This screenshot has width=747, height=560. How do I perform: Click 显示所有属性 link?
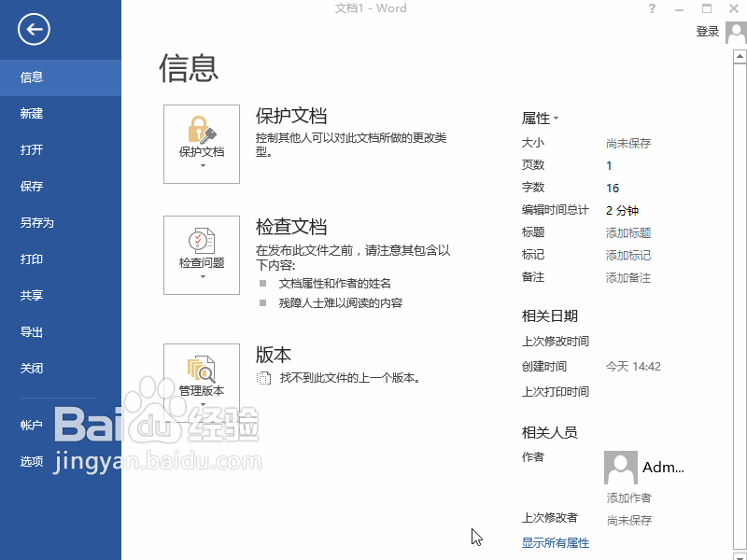pyautogui.click(x=556, y=543)
